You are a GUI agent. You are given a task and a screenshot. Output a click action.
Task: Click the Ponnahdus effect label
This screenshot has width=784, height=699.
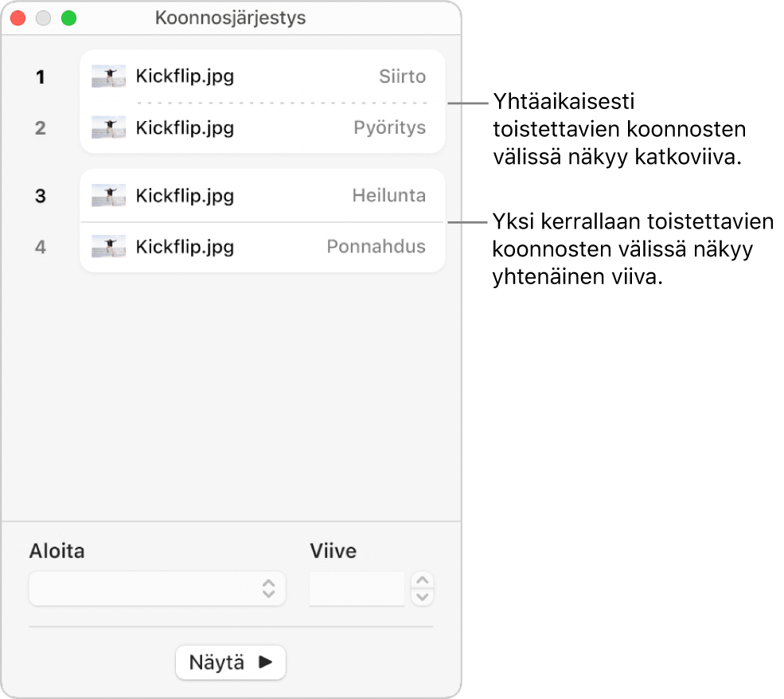tap(376, 247)
